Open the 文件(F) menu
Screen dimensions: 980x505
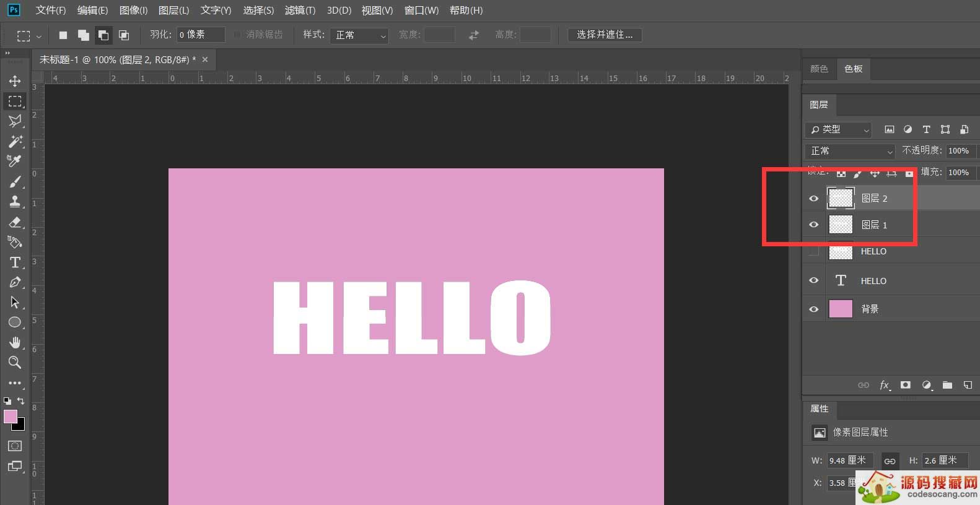click(51, 11)
